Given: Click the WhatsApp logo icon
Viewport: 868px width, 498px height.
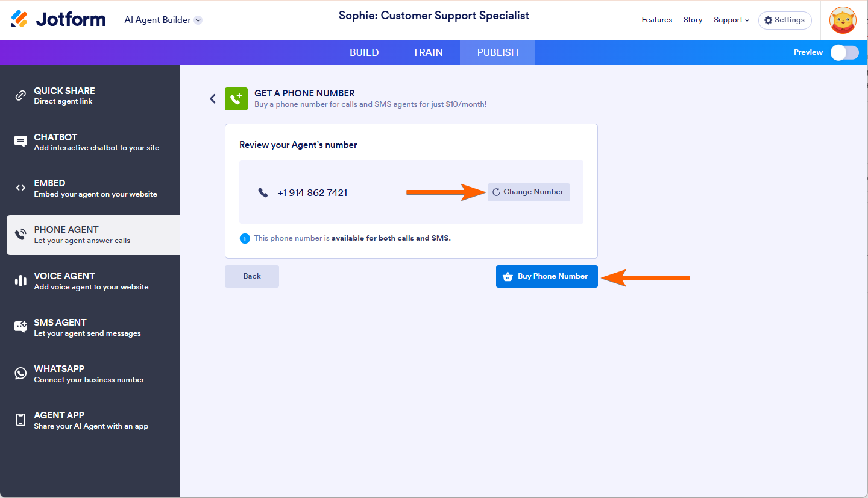Looking at the screenshot, I should pos(20,374).
